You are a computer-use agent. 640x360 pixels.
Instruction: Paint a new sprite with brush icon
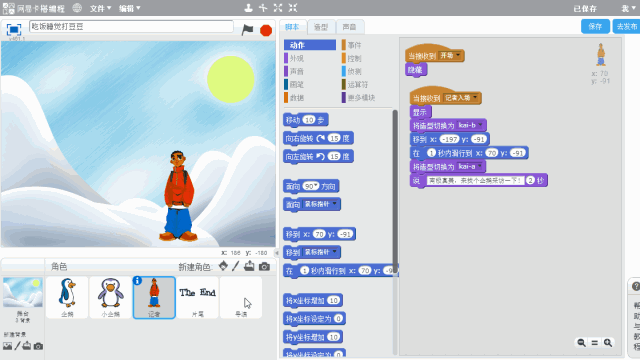(x=236, y=266)
